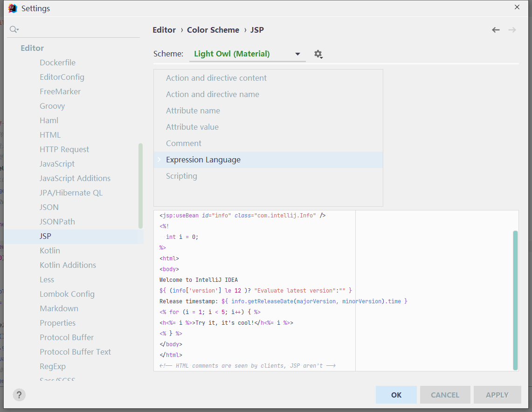Viewport: 532px width, 412px height.
Task: Click the Editor heading in tree
Action: tap(32, 48)
